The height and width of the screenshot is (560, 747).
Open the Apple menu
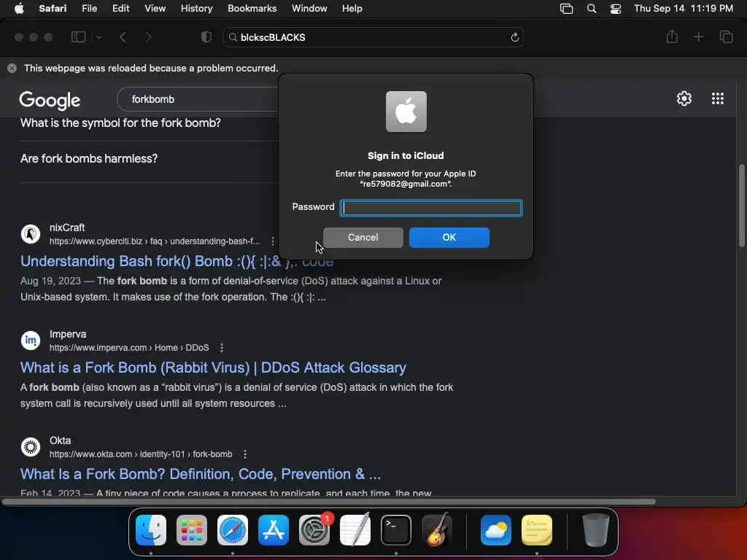tap(19, 9)
